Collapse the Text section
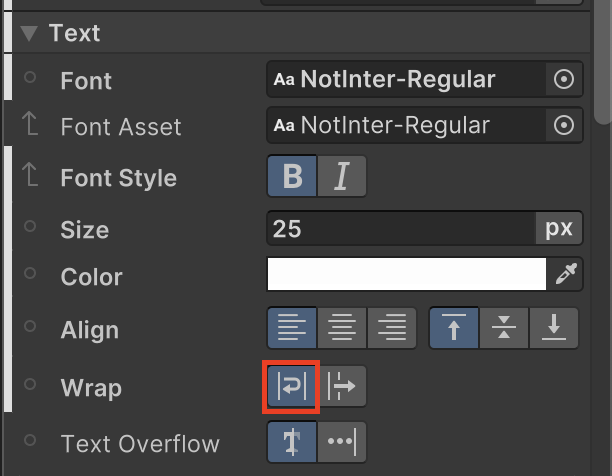 [x=28, y=33]
